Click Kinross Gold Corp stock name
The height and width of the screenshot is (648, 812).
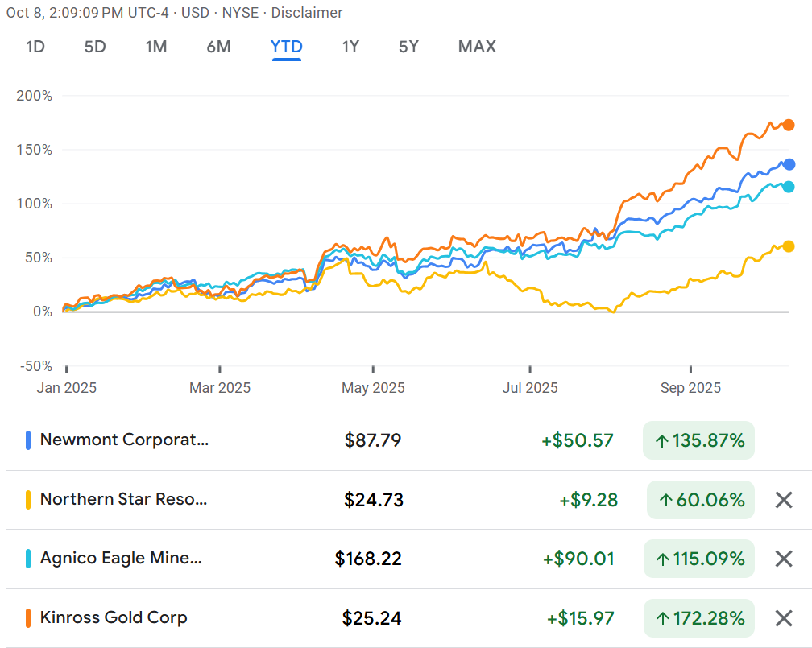point(114,617)
